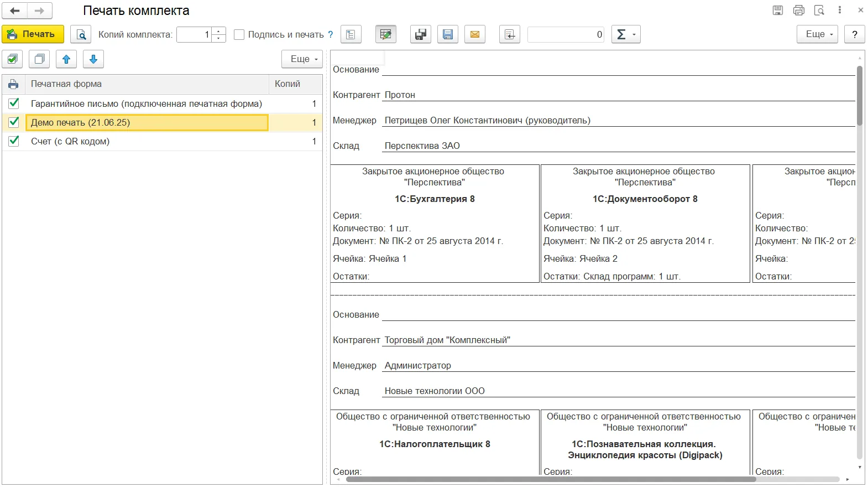This screenshot has height=487, width=868.
Task: Select the Демо печать (21.06.25) row
Action: pos(147,122)
